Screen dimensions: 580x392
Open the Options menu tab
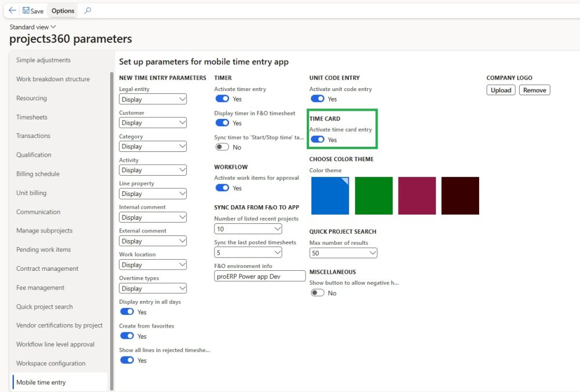pos(63,10)
